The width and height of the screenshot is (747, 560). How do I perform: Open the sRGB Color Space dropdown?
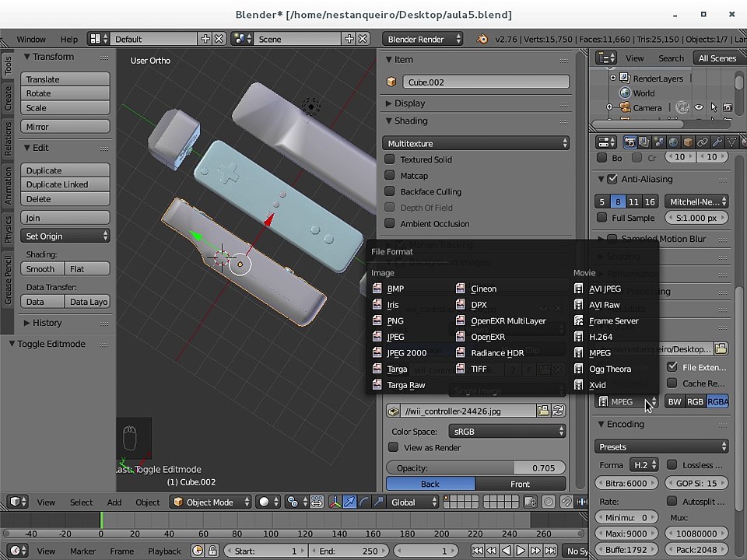coord(507,431)
